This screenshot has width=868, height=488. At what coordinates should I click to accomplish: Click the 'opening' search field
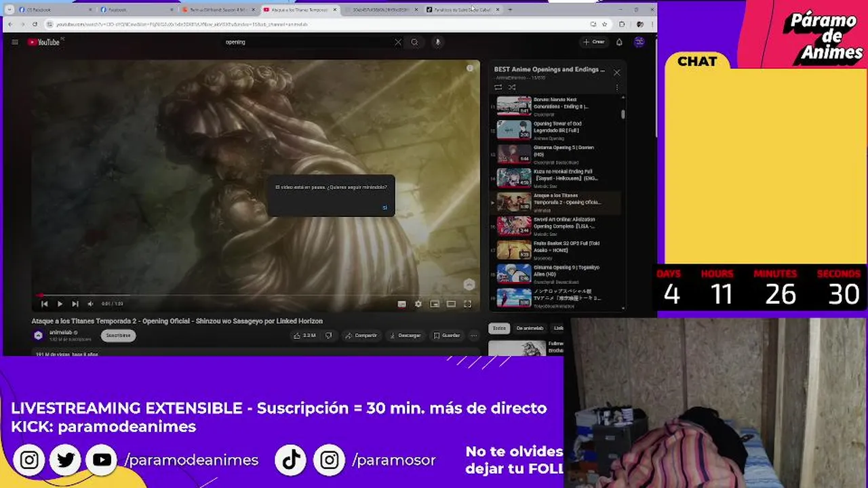pos(309,42)
